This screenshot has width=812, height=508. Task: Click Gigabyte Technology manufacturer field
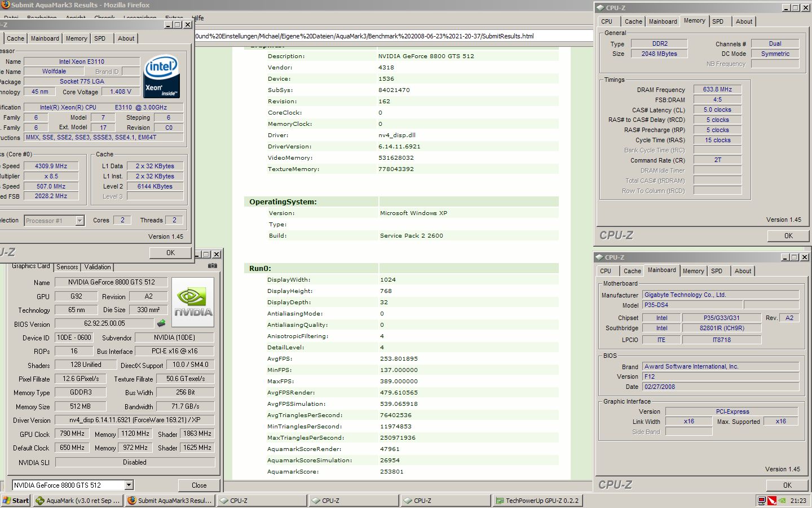721,295
